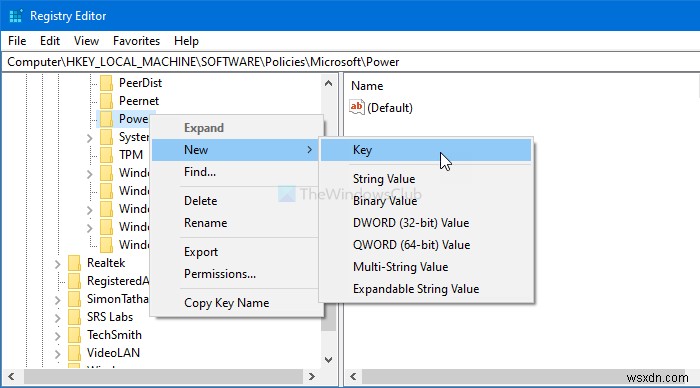
Task: Open the File menu
Action: (x=17, y=41)
